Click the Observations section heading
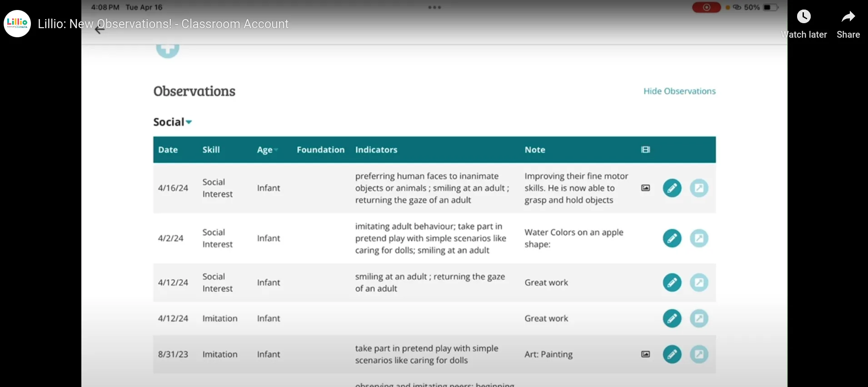Image resolution: width=868 pixels, height=387 pixels. pyautogui.click(x=195, y=91)
